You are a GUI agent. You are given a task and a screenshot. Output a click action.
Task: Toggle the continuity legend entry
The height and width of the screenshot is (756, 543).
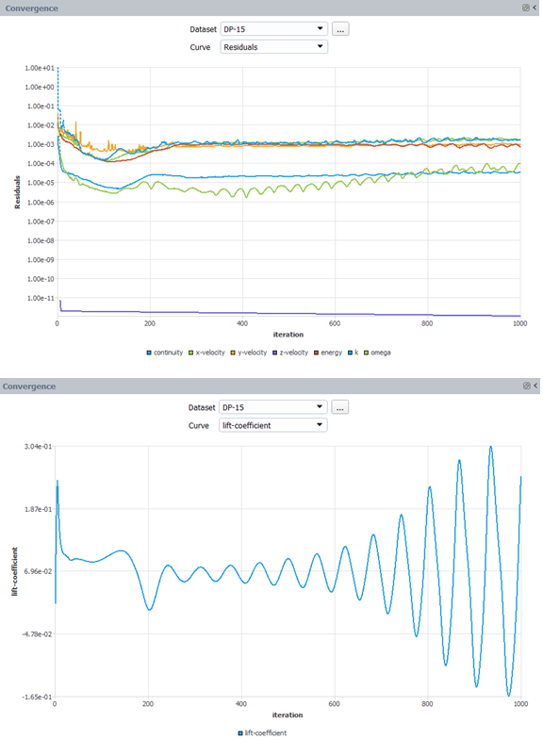pyautogui.click(x=164, y=353)
